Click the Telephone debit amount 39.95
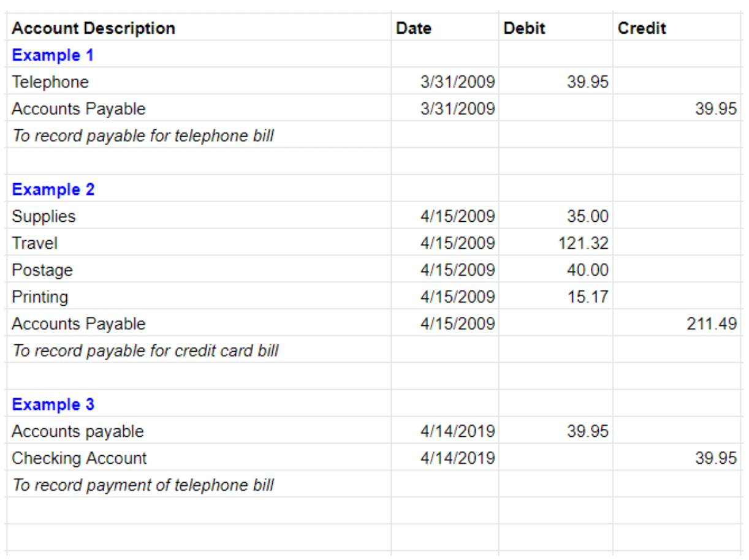The width and height of the screenshot is (749, 560). (x=587, y=82)
